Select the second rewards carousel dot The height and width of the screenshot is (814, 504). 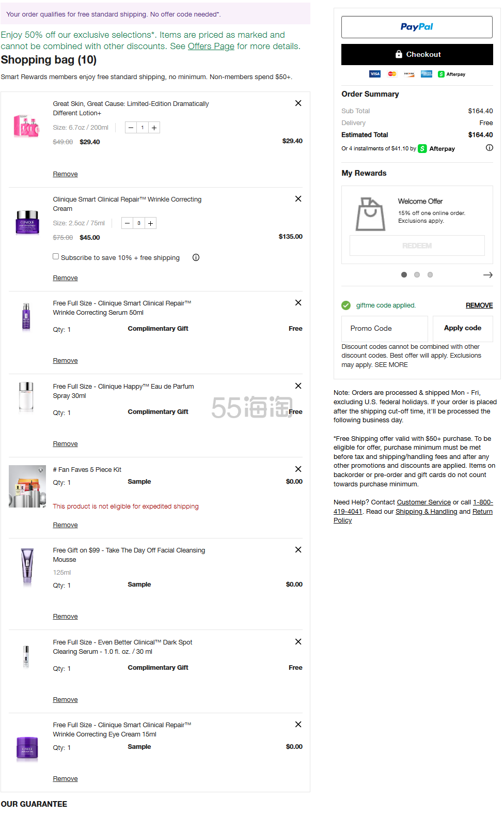point(417,275)
